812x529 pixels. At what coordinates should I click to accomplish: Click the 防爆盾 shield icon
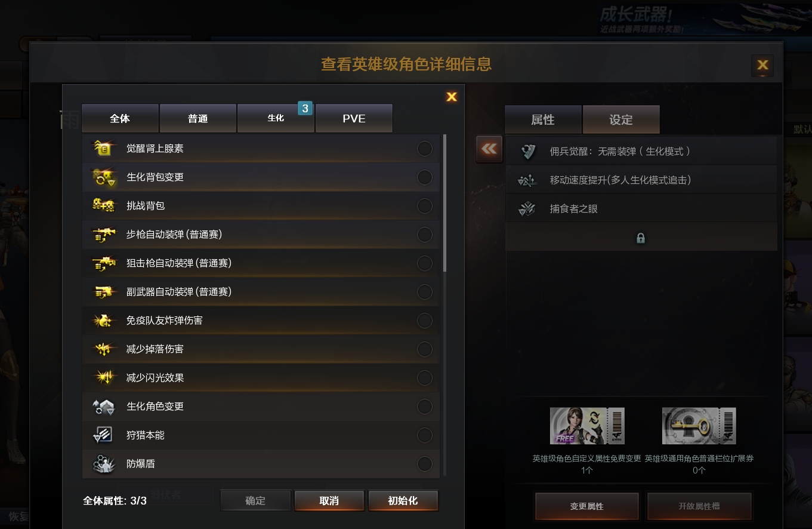pos(103,464)
